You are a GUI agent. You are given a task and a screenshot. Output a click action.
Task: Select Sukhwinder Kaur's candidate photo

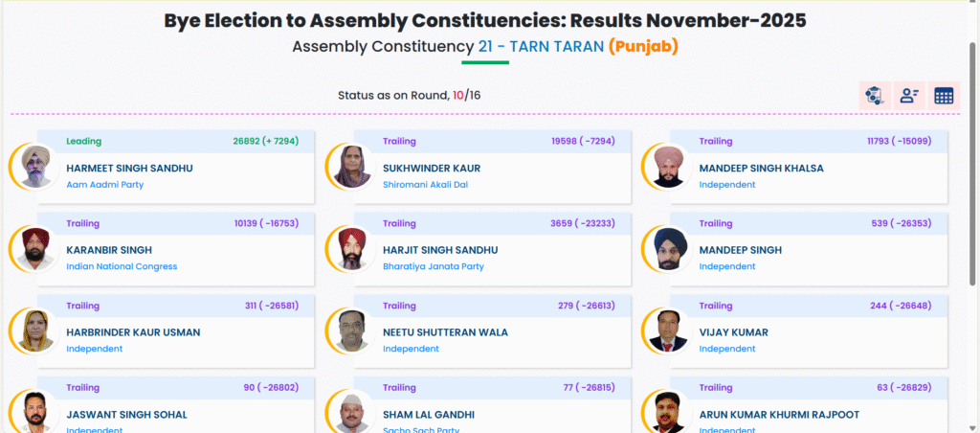352,167
